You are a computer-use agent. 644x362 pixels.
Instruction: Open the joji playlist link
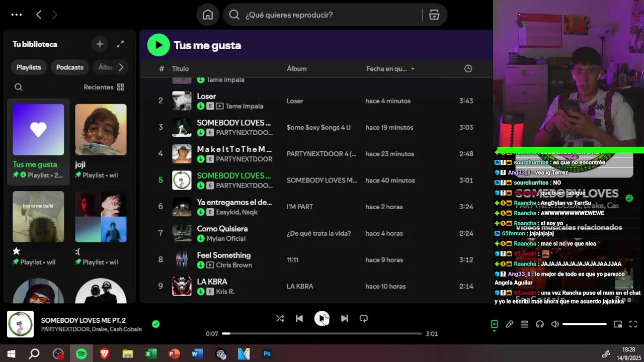(x=80, y=164)
